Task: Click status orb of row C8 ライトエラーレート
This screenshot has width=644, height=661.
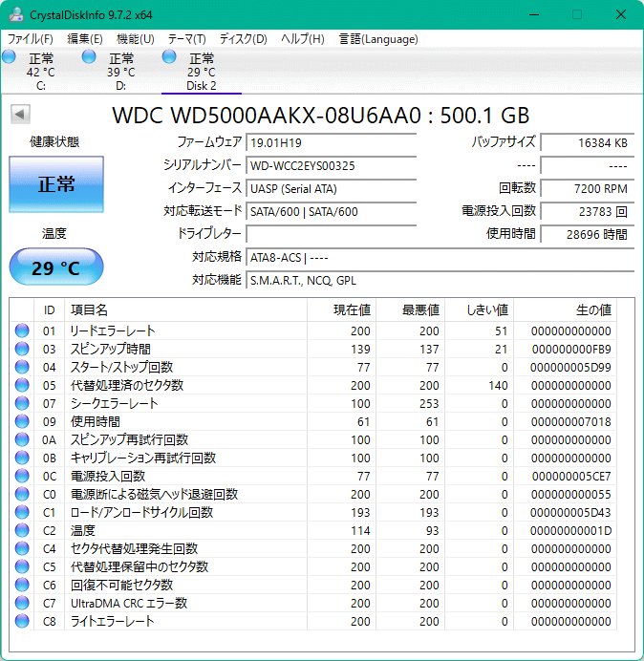Action: click(22, 621)
